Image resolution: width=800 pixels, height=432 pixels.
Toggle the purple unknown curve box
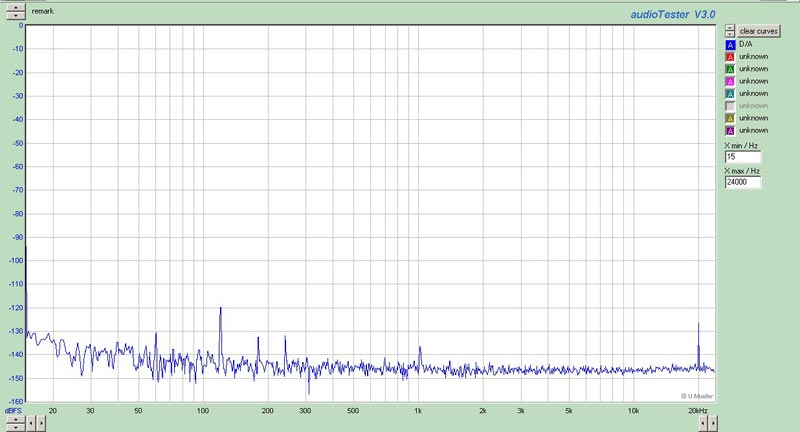tap(730, 131)
